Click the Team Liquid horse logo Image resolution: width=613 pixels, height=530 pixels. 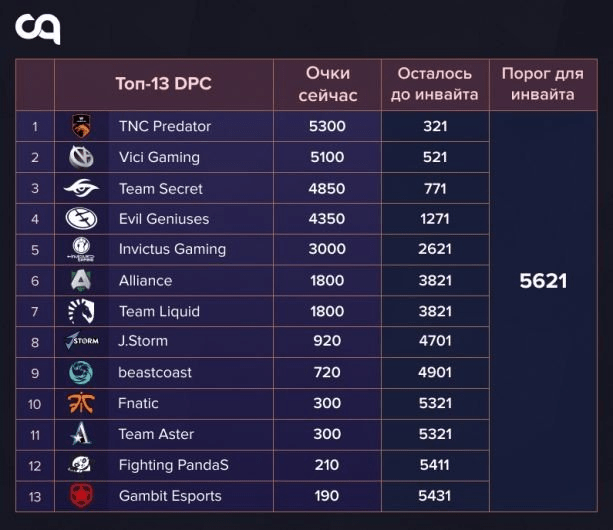click(x=81, y=311)
